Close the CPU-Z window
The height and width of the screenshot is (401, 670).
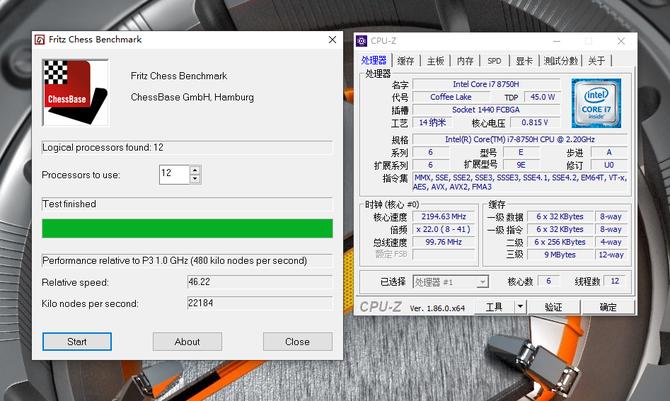pos(621,41)
